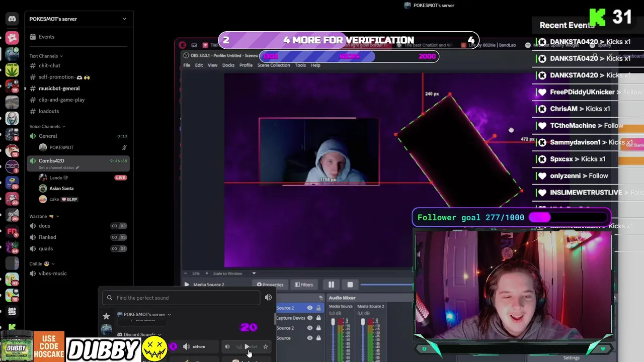Open Properties for Media Source 2

click(x=270, y=285)
